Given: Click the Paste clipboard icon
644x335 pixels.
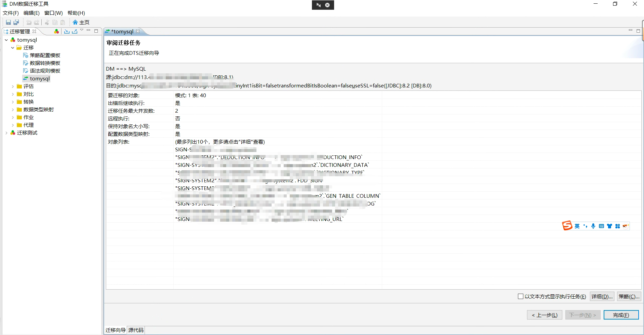Looking at the screenshot, I should pos(63,22).
